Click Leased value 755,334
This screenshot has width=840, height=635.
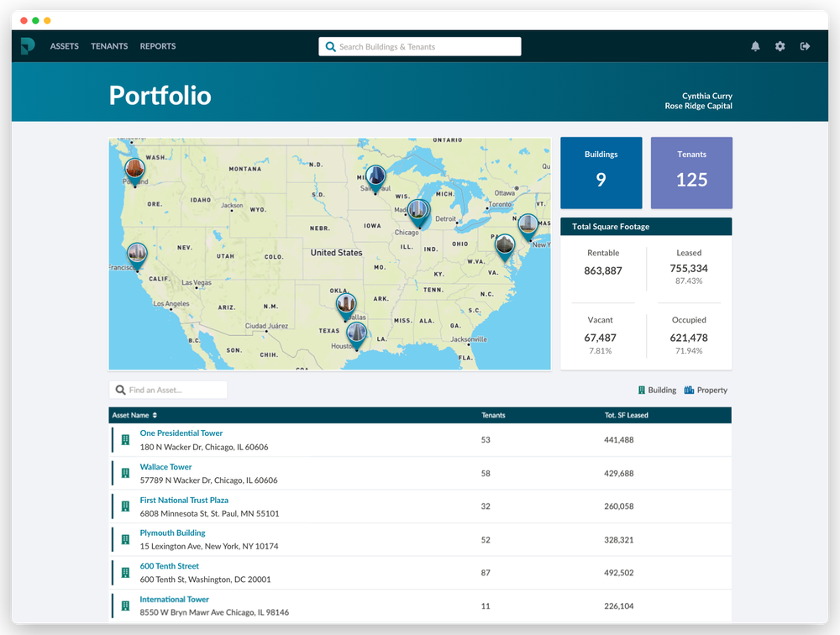689,269
